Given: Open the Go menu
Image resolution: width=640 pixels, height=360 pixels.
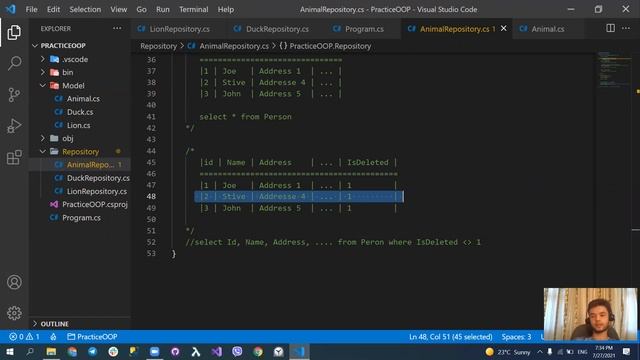Looking at the screenshot, I should click(x=141, y=9).
